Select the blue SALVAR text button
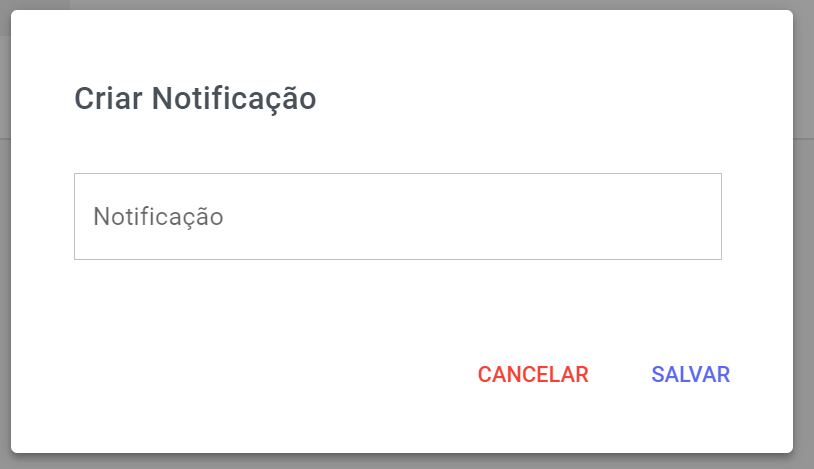 pyautogui.click(x=690, y=374)
